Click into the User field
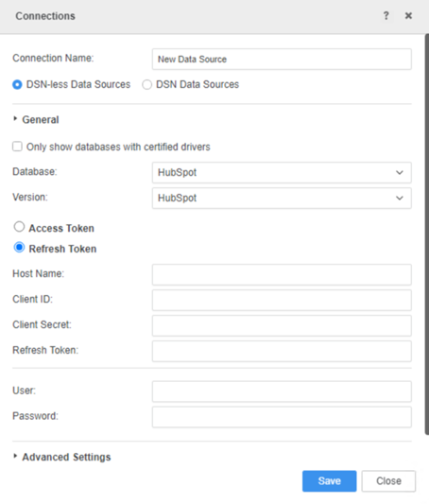Viewport: 429px width, 504px height. click(x=282, y=391)
